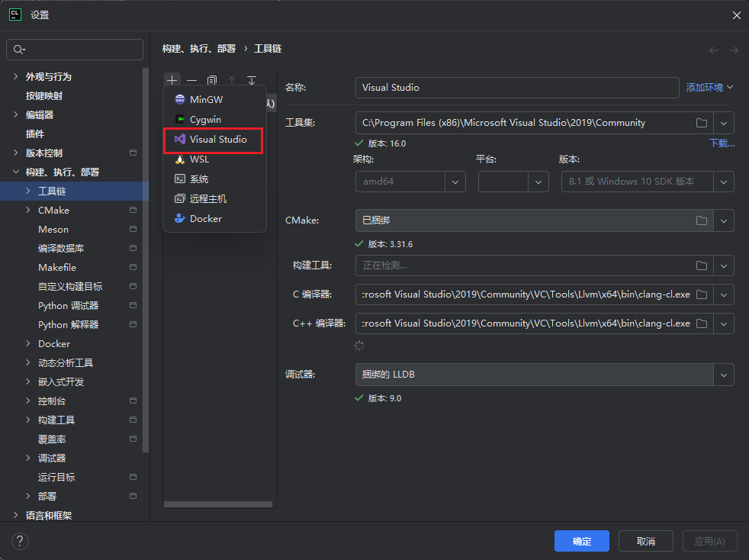Collapse the 构建、执行、部署 node
The image size is (749, 560).
click(x=16, y=172)
